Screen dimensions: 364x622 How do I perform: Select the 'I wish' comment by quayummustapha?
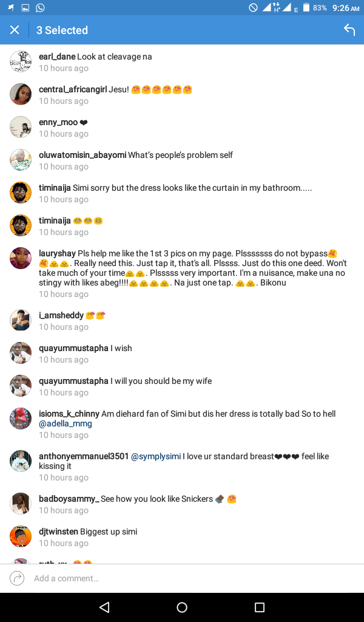point(121,349)
